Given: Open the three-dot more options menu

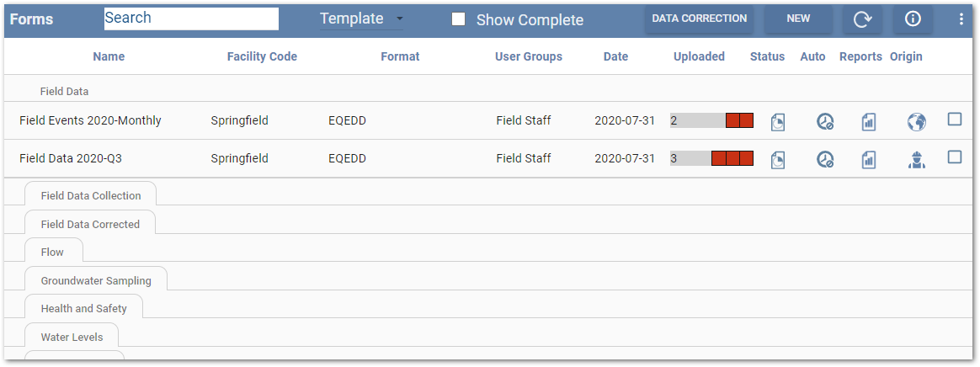Looking at the screenshot, I should pyautogui.click(x=961, y=19).
